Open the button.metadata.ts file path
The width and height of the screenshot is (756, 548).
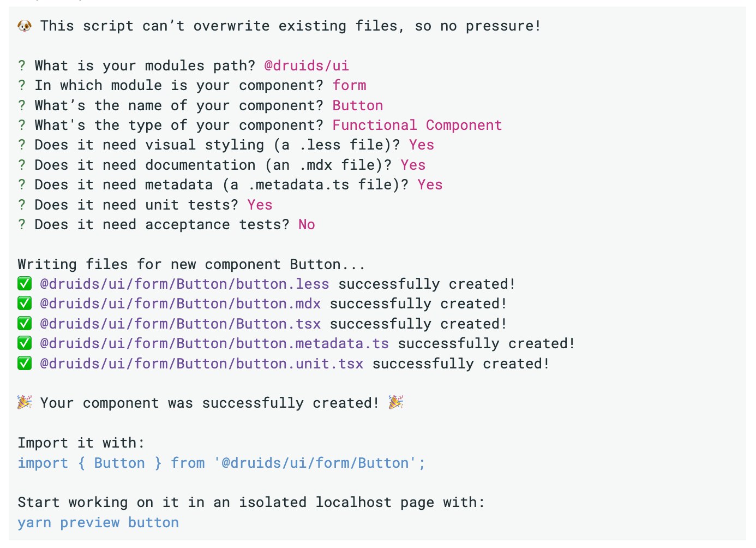tap(214, 343)
